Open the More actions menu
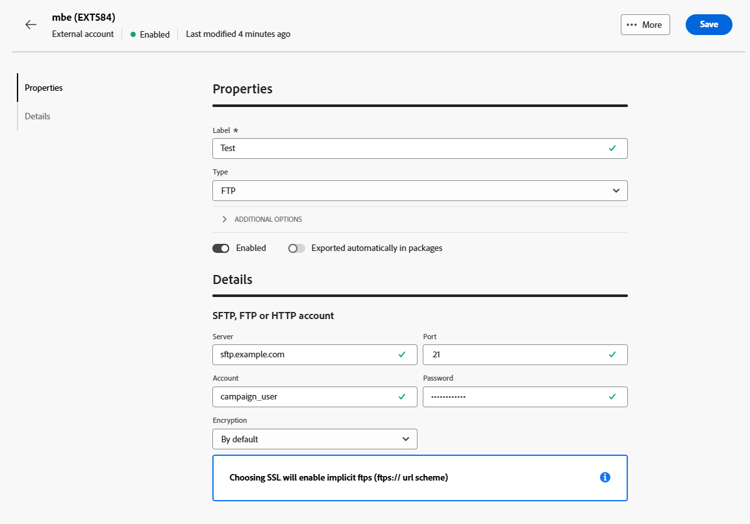Viewport: 750px width, 524px height. click(x=645, y=25)
